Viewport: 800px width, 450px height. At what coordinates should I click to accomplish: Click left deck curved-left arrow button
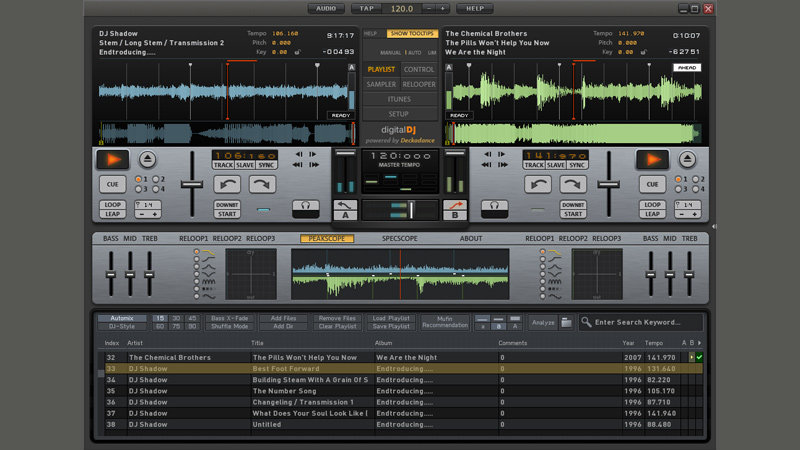tap(227, 184)
